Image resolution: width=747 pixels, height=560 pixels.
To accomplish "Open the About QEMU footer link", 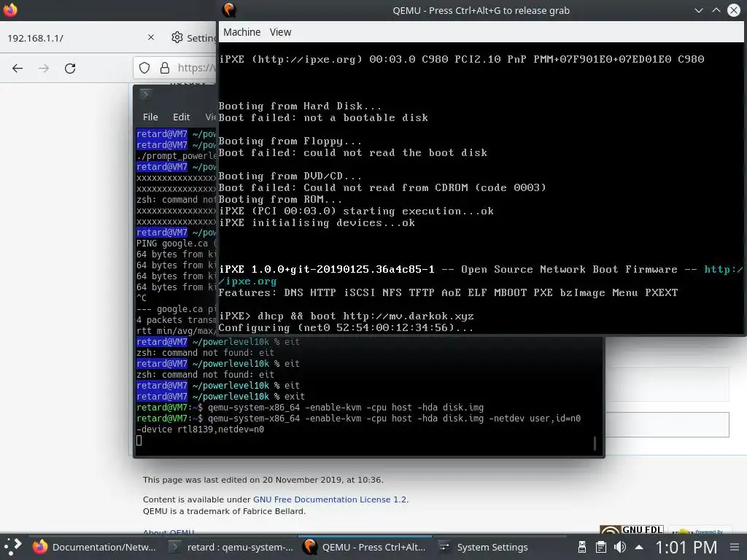I will pyautogui.click(x=169, y=532).
